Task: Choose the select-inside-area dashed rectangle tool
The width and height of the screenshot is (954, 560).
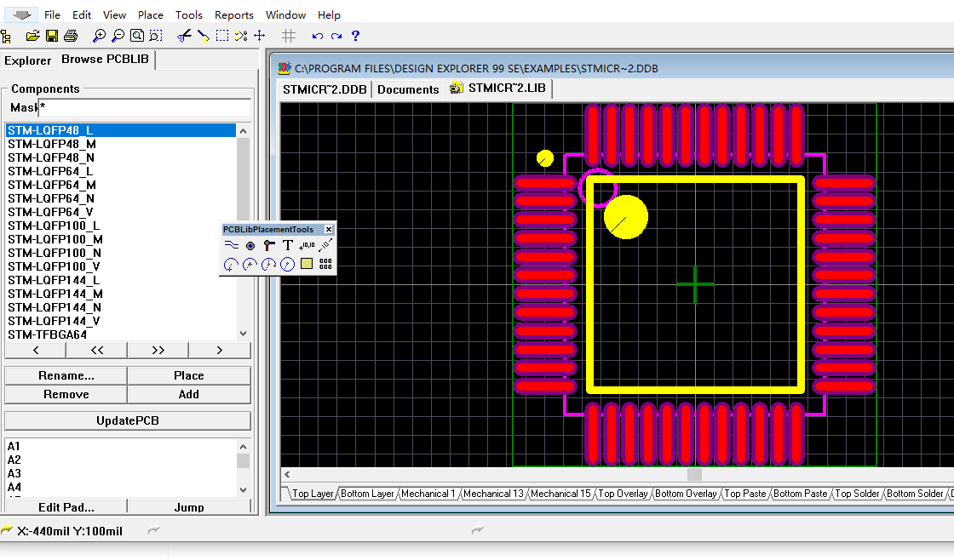Action: pos(222,36)
